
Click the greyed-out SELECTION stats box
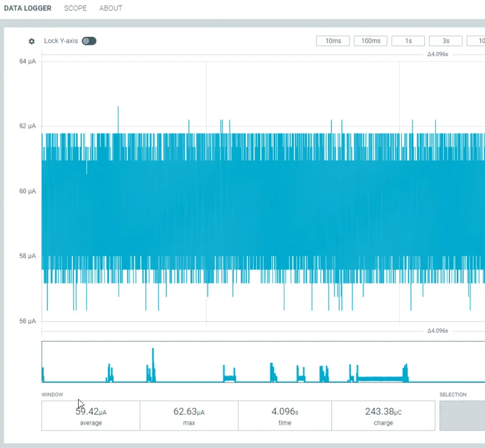click(x=462, y=415)
